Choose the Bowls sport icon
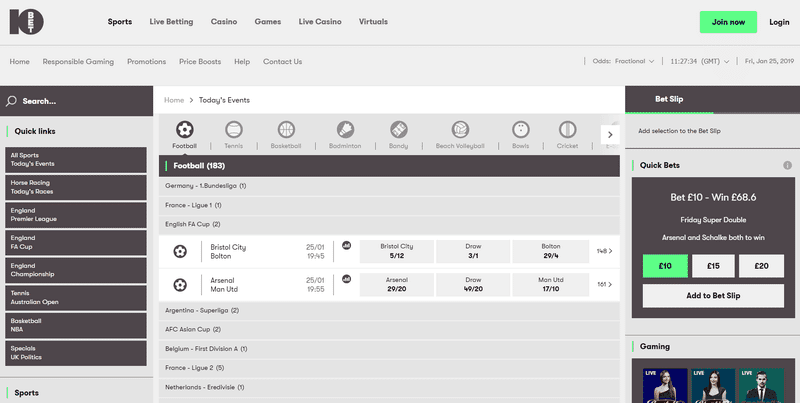 [x=520, y=131]
